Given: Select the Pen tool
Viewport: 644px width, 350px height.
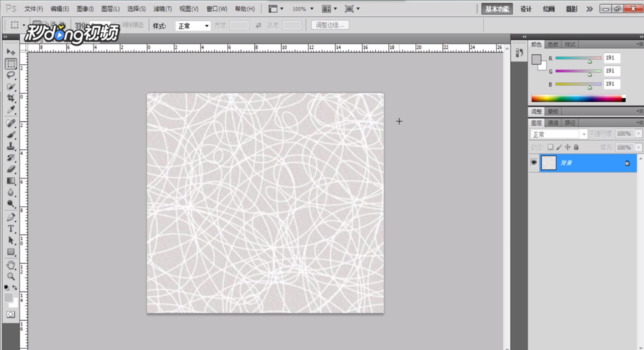Looking at the screenshot, I should [11, 217].
